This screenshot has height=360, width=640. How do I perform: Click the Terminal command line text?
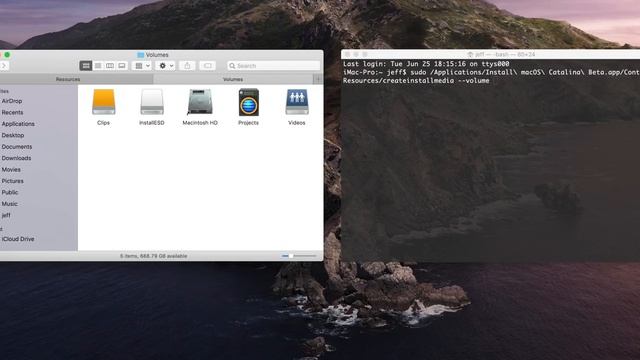pos(491,76)
